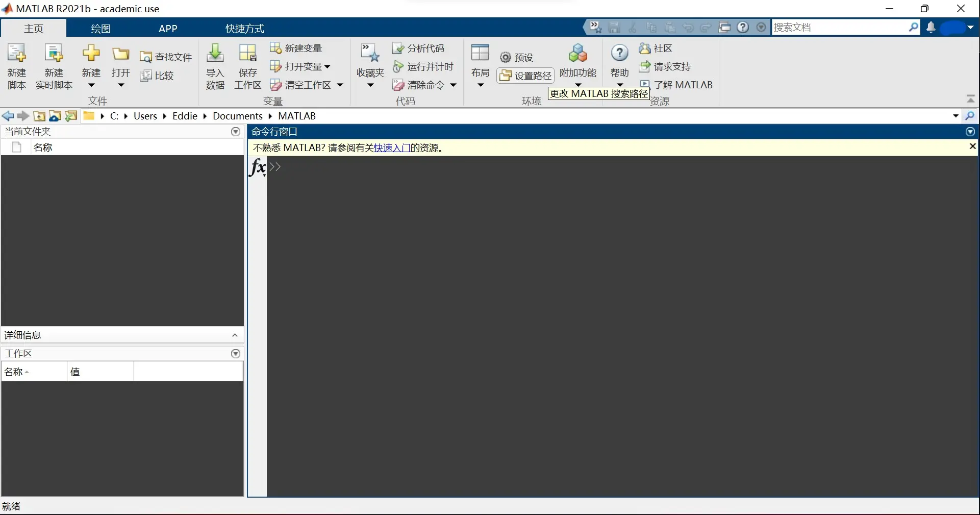Click the 保存工作区 (Save Workspace) icon
This screenshot has height=515, width=980.
(x=247, y=54)
